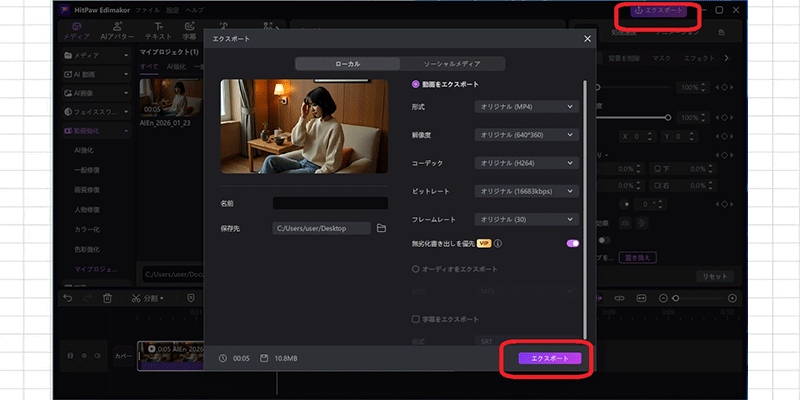Click the shield marker icon in timeline toolbar

(x=191, y=298)
